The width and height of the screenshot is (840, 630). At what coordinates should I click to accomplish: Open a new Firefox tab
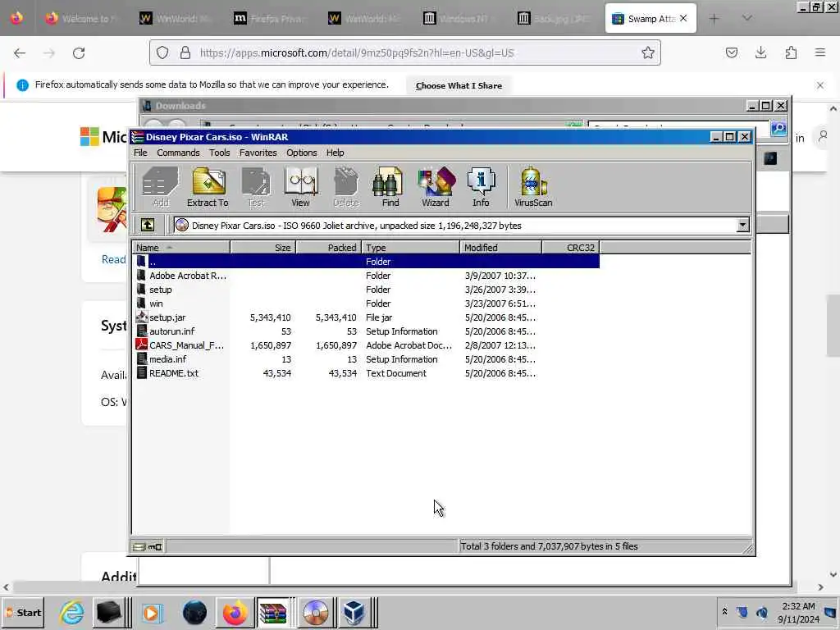[x=714, y=19]
